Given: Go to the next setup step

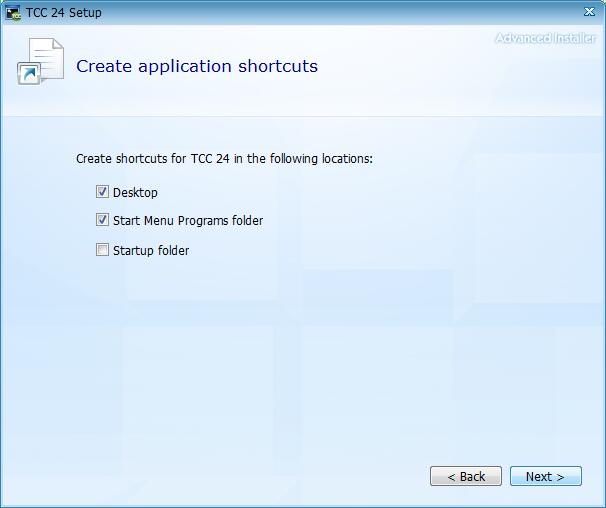Looking at the screenshot, I should pos(545,476).
